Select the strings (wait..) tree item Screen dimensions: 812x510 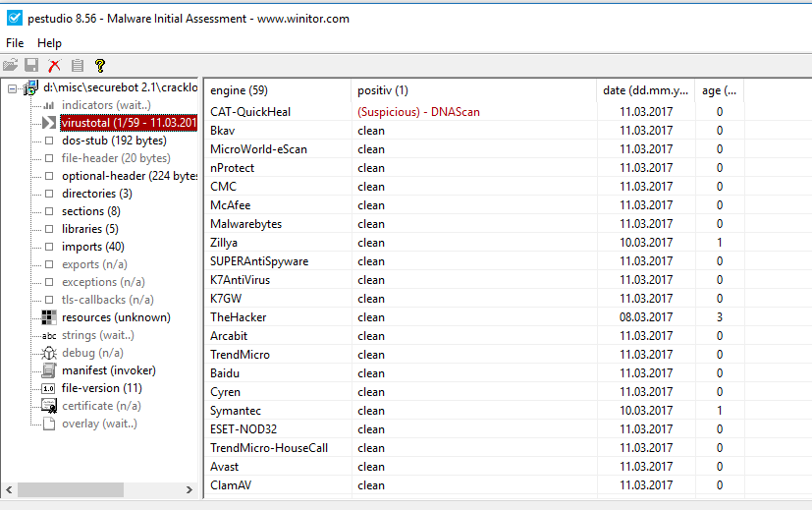(98, 335)
